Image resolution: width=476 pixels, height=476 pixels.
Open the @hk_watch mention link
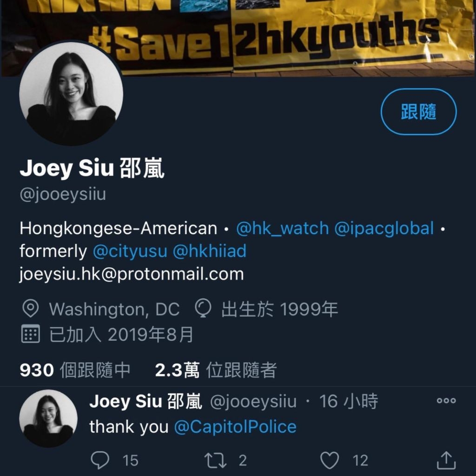pyautogui.click(x=282, y=228)
